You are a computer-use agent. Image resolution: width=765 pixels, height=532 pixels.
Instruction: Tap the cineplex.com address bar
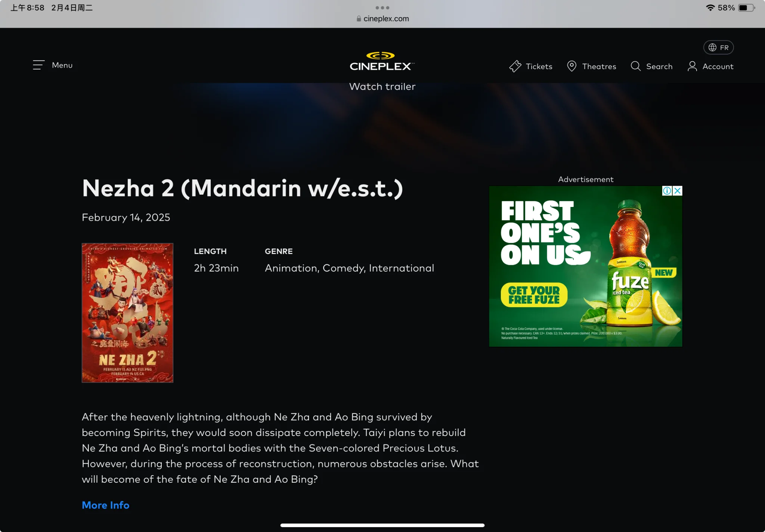coord(382,19)
